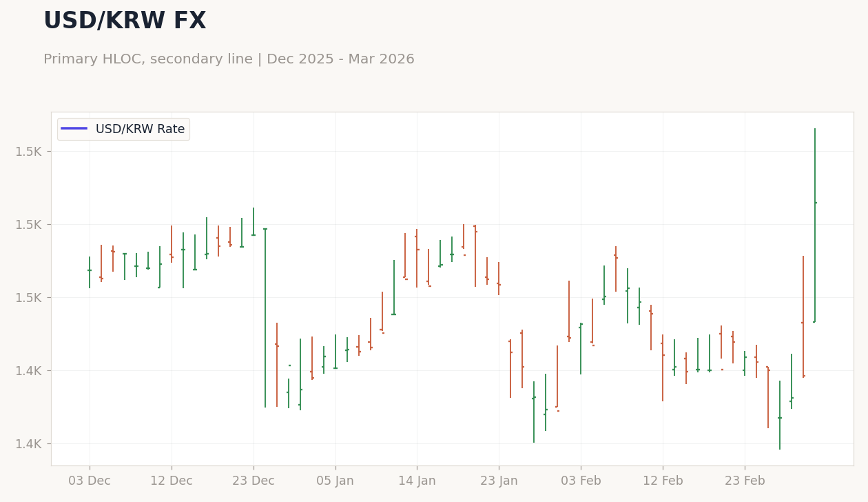868x502 pixels.
Task: Click the green bar above 23 Dec label
Action: pyautogui.click(x=254, y=222)
